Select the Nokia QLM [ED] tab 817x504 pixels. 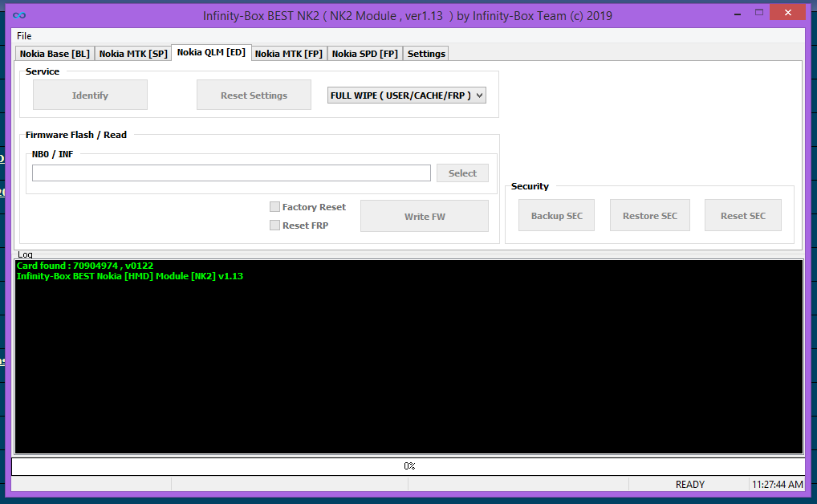point(211,52)
